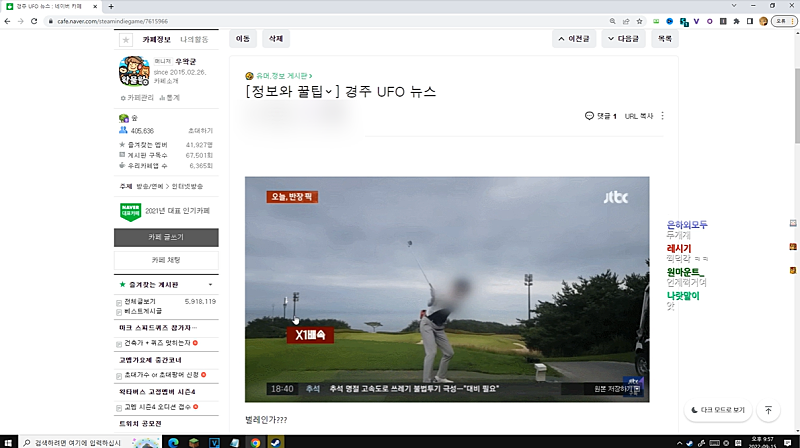Click the Windows taskbar search box
800x448 pixels.
coord(90,442)
